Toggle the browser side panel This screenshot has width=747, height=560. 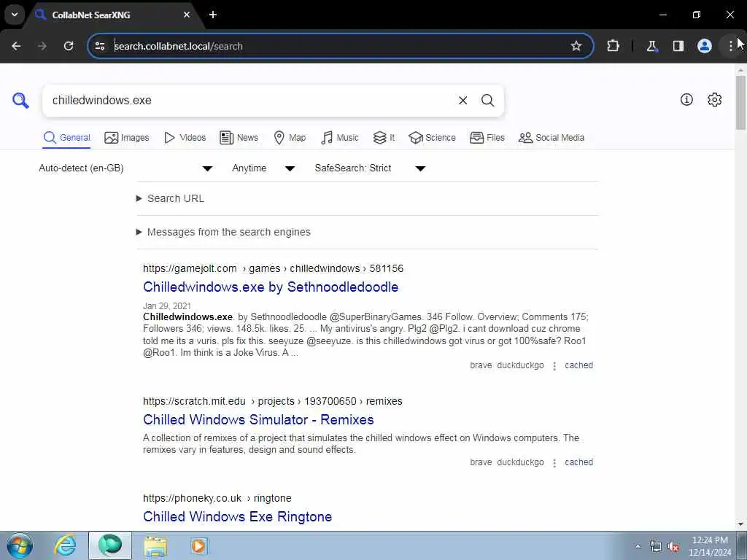pyautogui.click(x=678, y=46)
